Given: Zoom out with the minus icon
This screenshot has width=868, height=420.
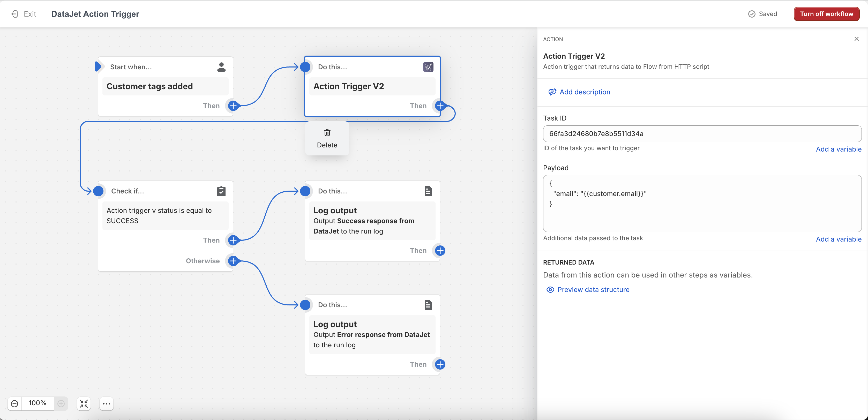Looking at the screenshot, I should pos(14,403).
